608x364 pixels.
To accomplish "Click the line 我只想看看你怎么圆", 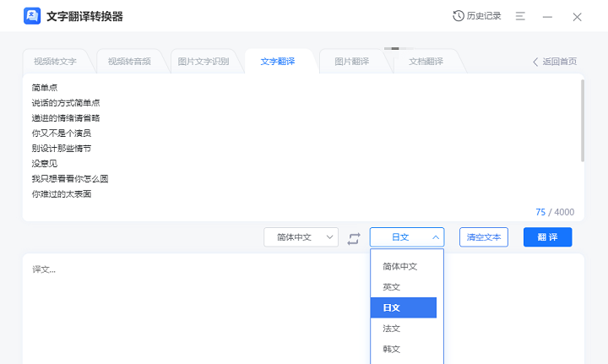I will click(70, 179).
